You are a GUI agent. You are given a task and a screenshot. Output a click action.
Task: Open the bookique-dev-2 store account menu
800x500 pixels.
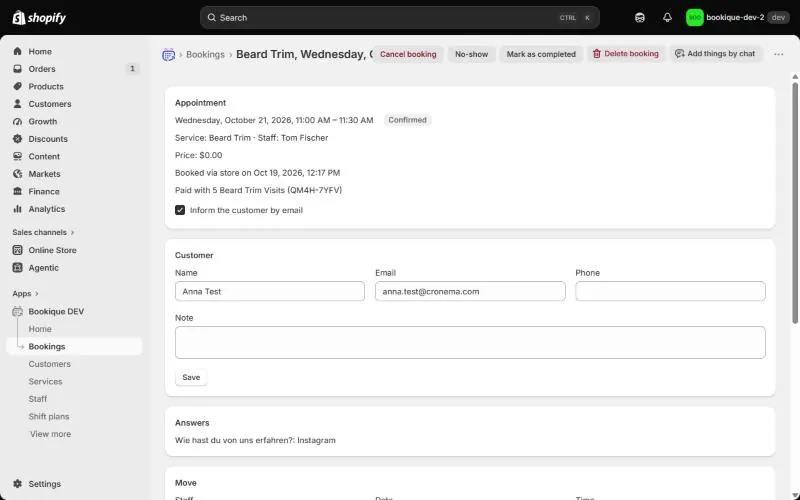737,18
